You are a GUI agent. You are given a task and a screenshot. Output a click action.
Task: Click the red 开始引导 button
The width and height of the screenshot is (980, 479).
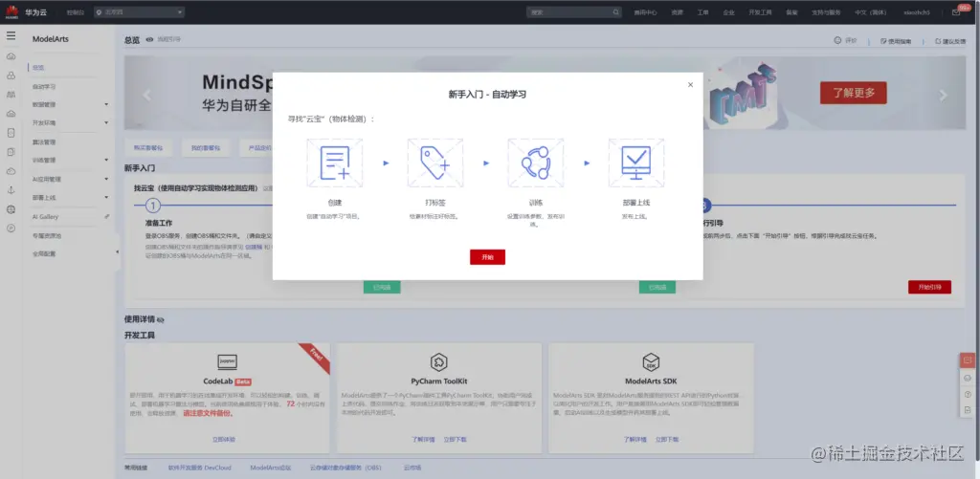(x=929, y=287)
